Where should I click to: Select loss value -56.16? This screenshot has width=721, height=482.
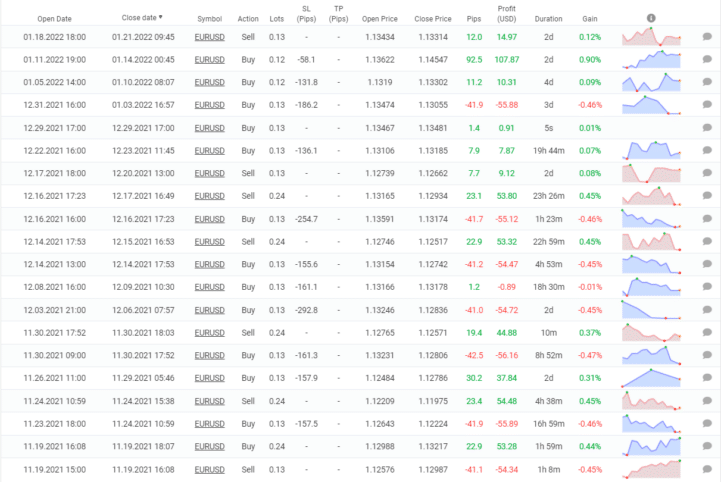click(507, 355)
